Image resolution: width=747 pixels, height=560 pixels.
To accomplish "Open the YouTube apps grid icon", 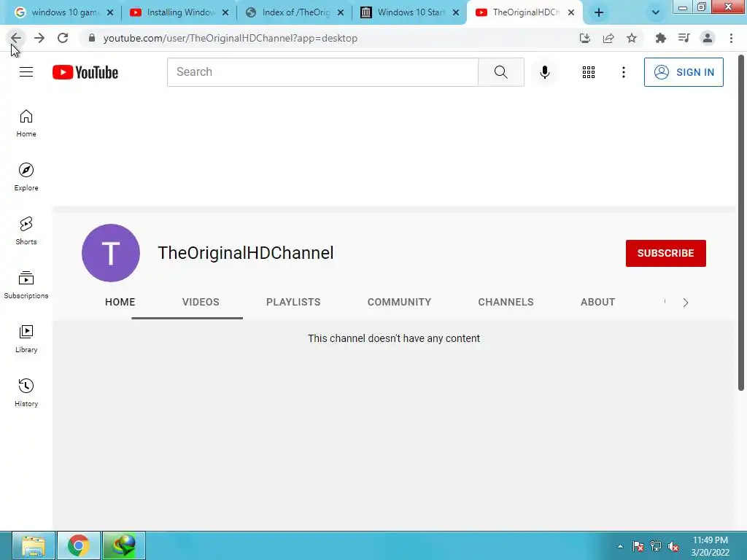I will 589,72.
